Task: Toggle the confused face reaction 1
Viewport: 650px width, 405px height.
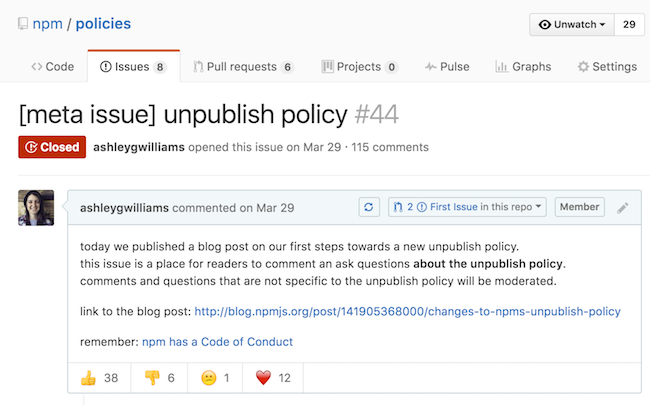Action: (215, 378)
